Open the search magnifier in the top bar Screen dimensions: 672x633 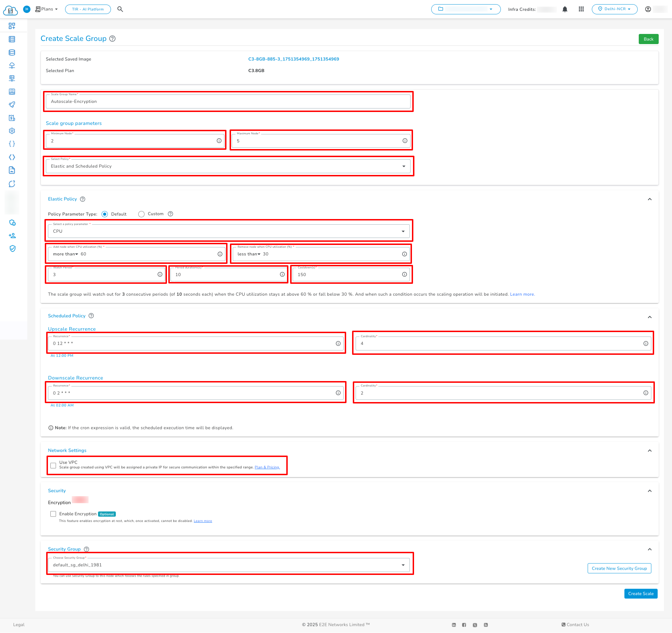pyautogui.click(x=120, y=9)
